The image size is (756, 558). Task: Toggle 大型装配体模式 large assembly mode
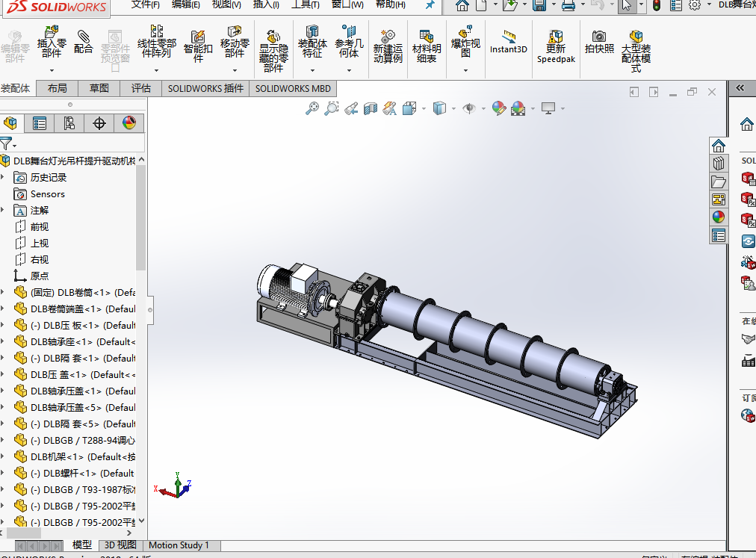636,51
